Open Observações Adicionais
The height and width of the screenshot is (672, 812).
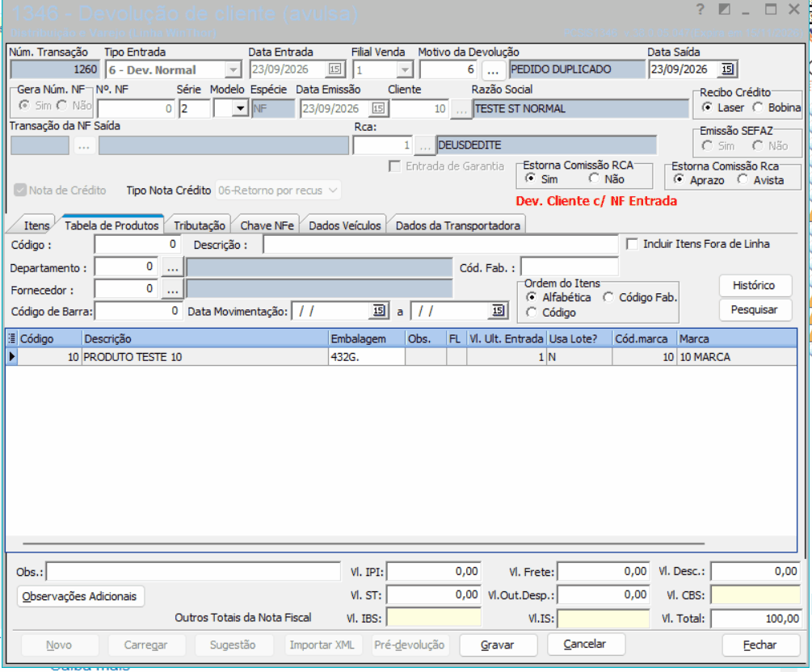pyautogui.click(x=80, y=596)
